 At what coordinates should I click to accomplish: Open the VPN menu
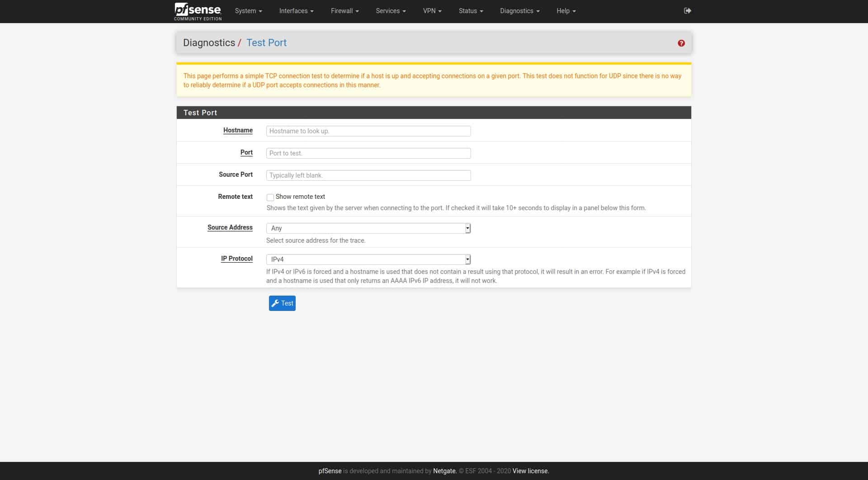tap(432, 11)
